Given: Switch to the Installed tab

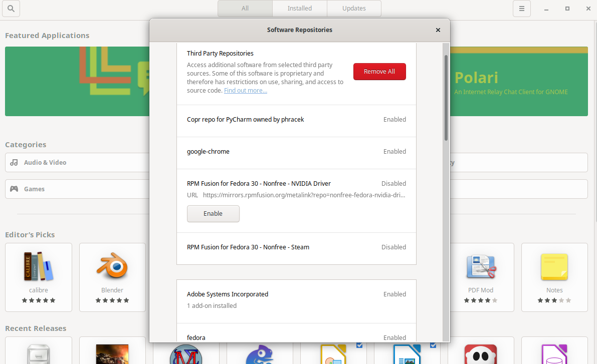Looking at the screenshot, I should click(300, 9).
